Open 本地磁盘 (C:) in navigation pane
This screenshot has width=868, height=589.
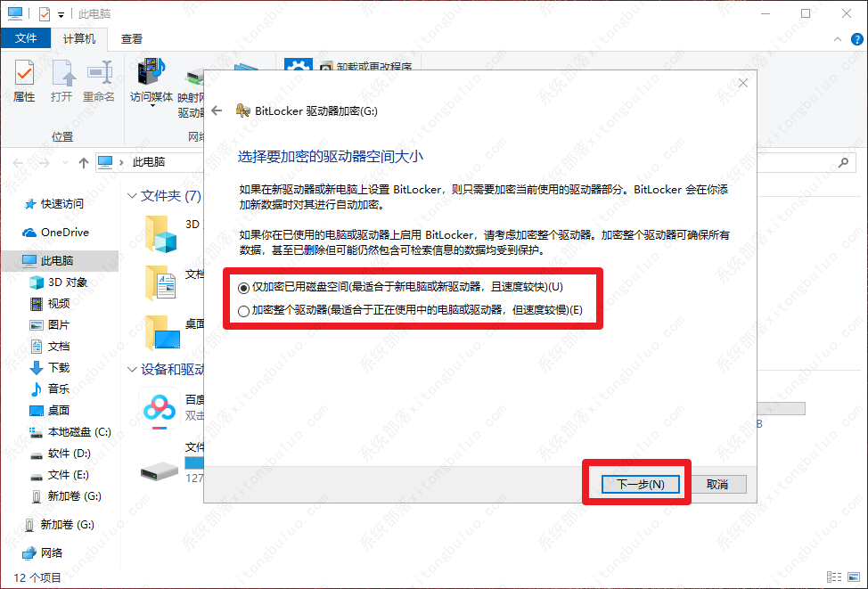pyautogui.click(x=78, y=431)
